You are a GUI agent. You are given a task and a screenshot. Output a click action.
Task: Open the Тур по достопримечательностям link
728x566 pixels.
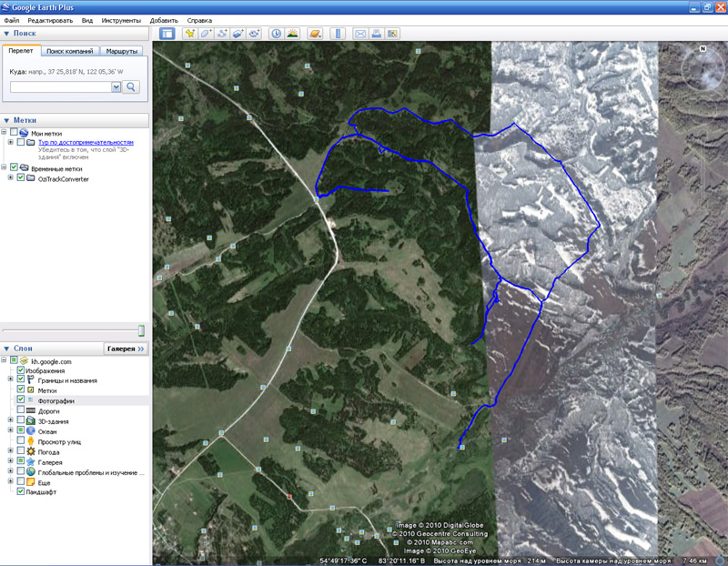pyautogui.click(x=86, y=143)
